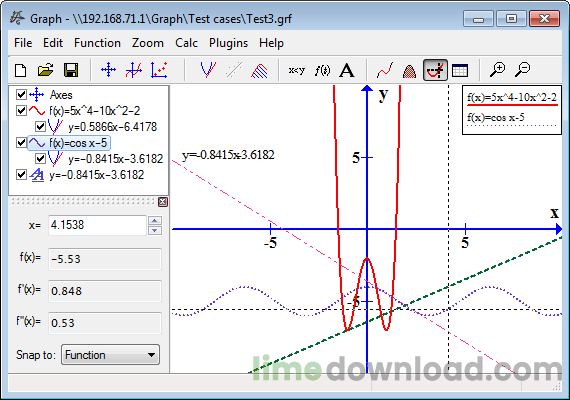570x400 pixels.
Task: Toggle checkbox for tangent y=-0.8415x-3.6182
Action: 40,159
